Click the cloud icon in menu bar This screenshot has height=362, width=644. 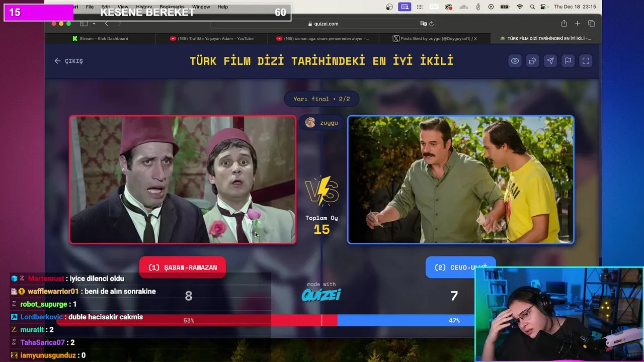click(x=464, y=7)
